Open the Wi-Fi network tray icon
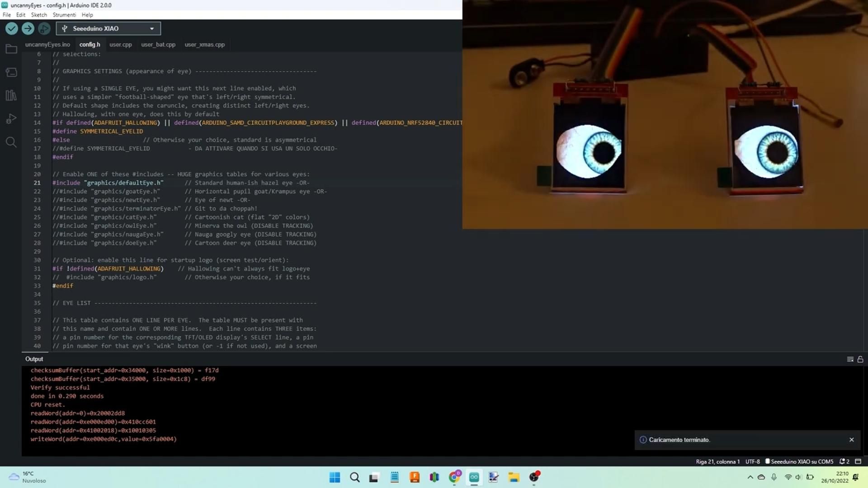Image resolution: width=868 pixels, height=488 pixels. point(788,477)
